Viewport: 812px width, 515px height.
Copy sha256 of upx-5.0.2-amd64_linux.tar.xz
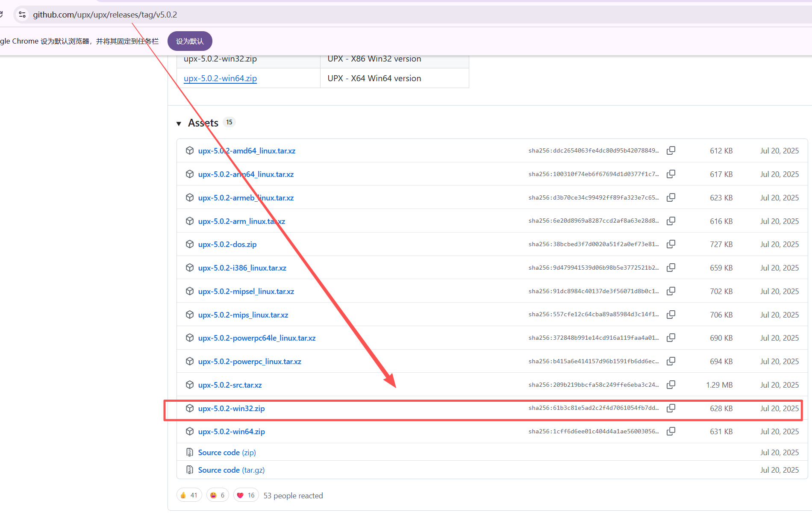click(671, 150)
